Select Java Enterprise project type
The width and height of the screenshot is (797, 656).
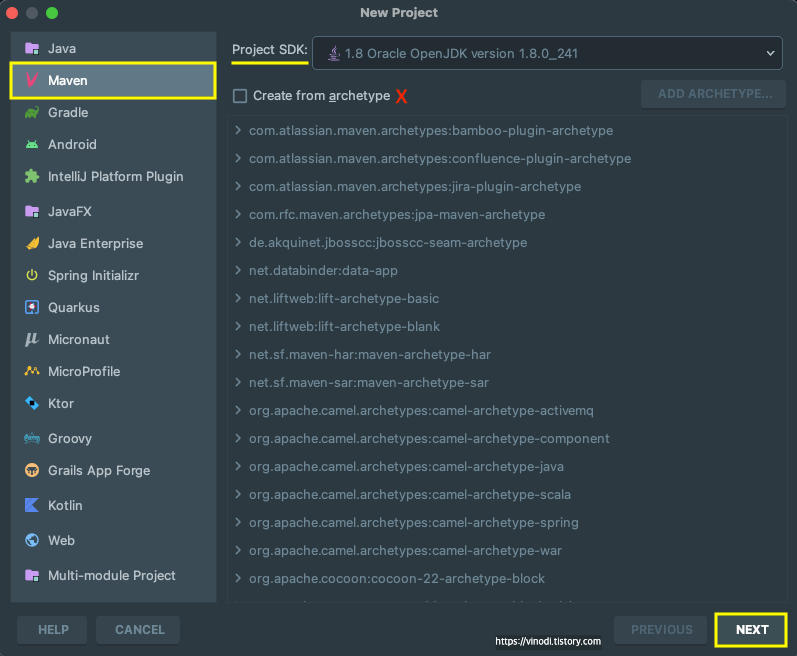pyautogui.click(x=113, y=243)
